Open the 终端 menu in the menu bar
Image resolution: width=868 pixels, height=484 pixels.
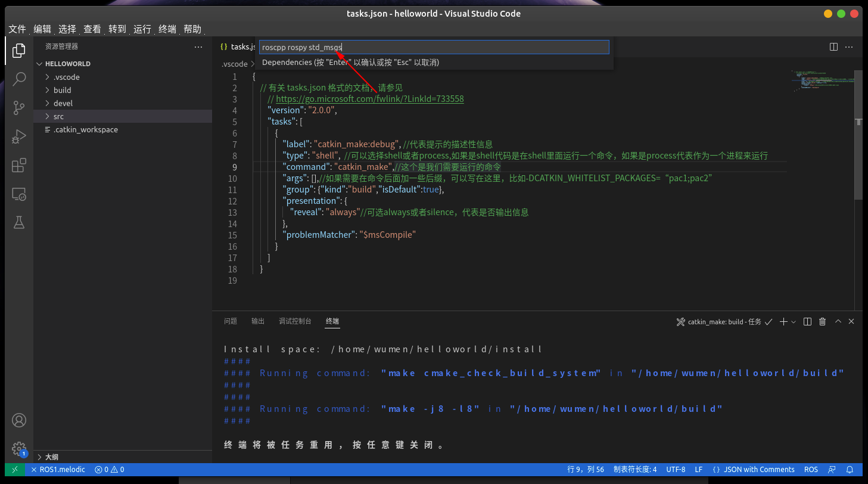(166, 29)
